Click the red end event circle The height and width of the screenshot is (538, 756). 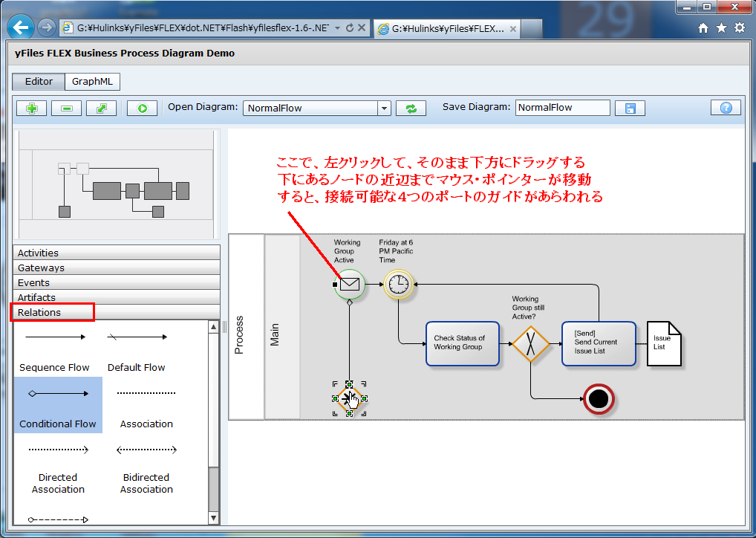coord(599,399)
